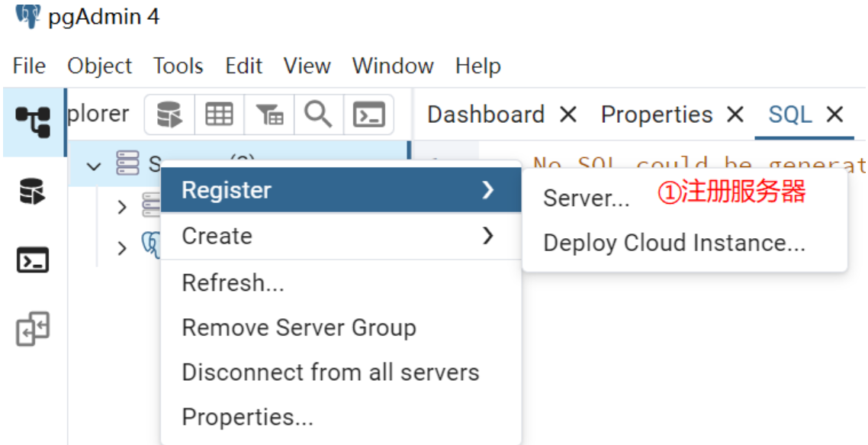
Task: Click the View Data table icon
Action: point(220,115)
